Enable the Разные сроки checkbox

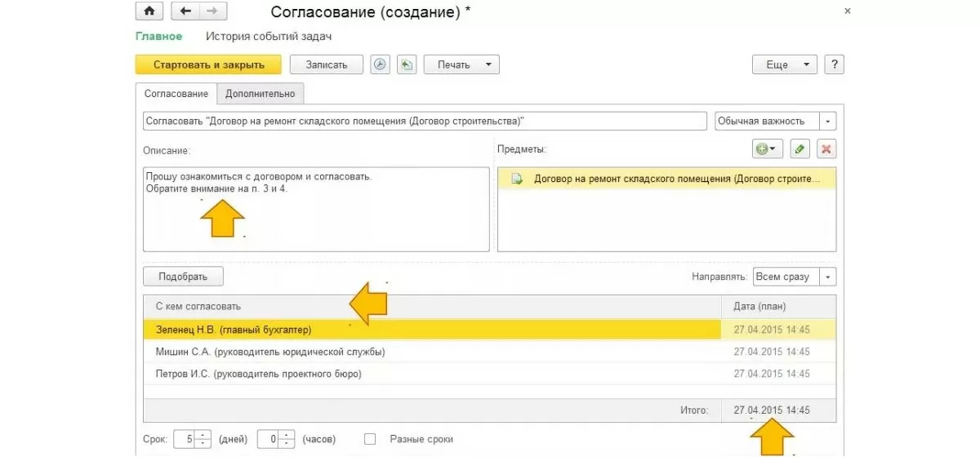point(370,439)
